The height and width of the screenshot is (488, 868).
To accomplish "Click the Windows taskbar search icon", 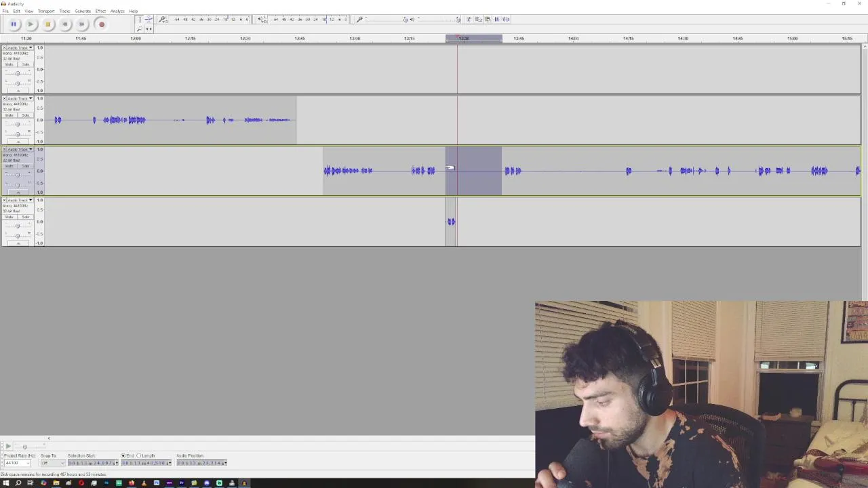I will (18, 483).
